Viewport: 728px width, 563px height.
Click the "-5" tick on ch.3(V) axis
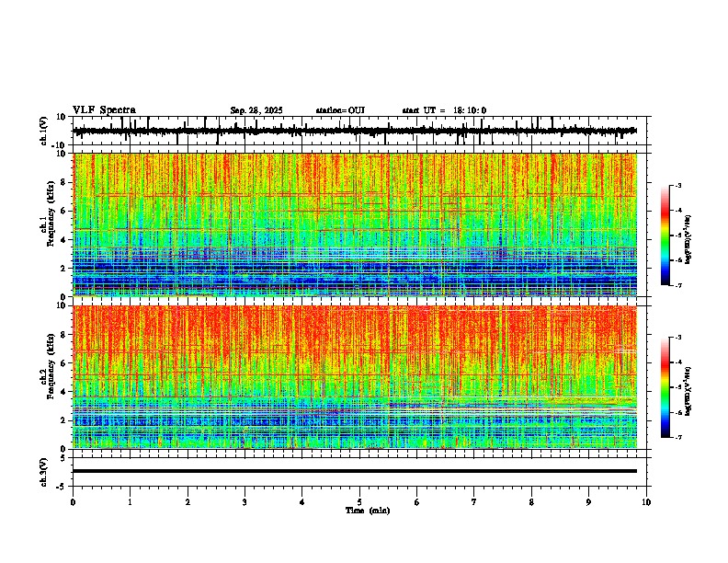point(63,487)
